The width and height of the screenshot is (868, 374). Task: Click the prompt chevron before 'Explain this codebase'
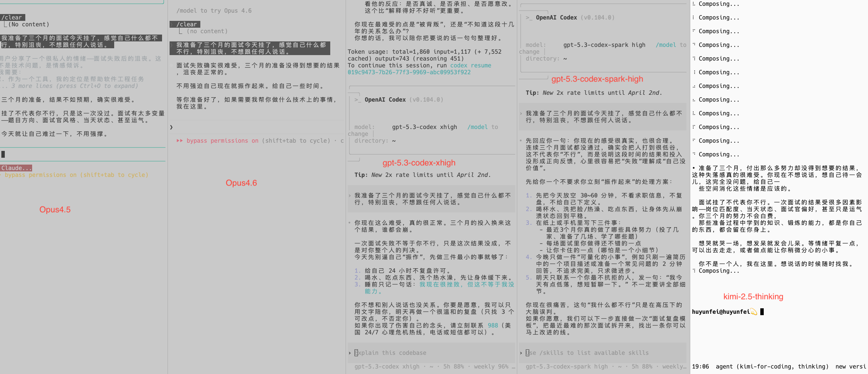[350, 353]
